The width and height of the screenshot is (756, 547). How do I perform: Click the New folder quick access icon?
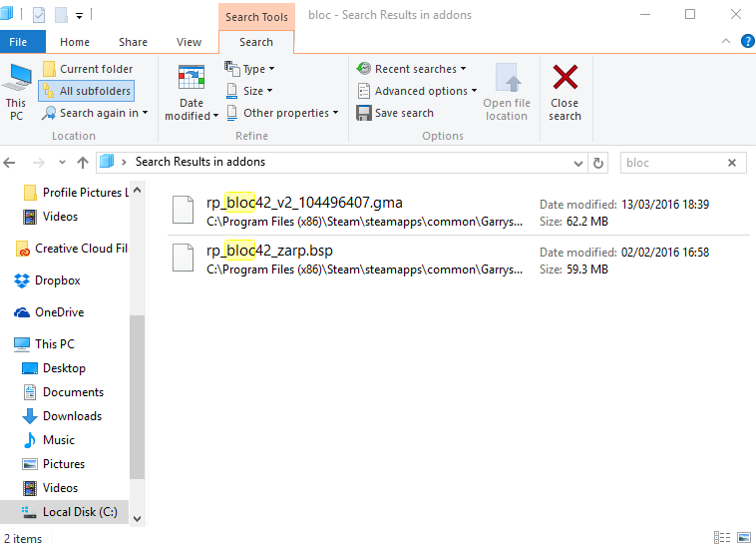point(61,15)
